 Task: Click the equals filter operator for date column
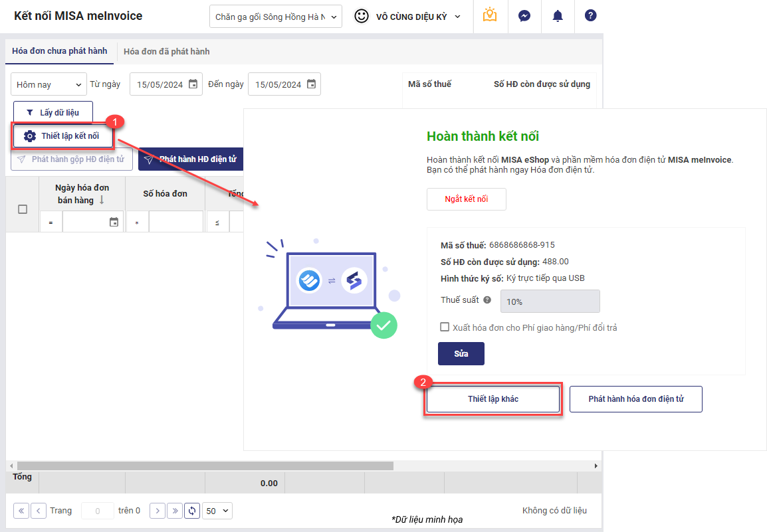pyautogui.click(x=51, y=222)
